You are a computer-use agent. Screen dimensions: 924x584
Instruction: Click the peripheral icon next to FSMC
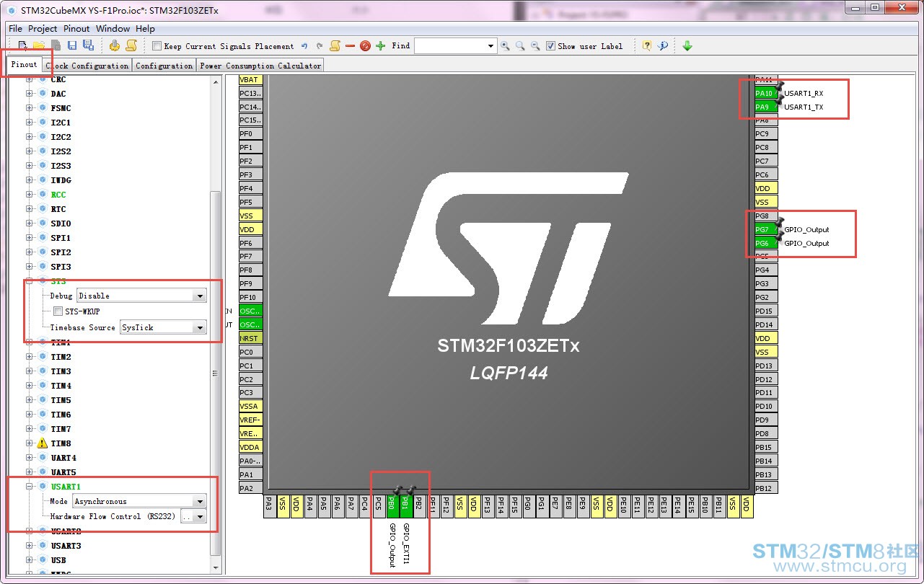pyautogui.click(x=43, y=108)
